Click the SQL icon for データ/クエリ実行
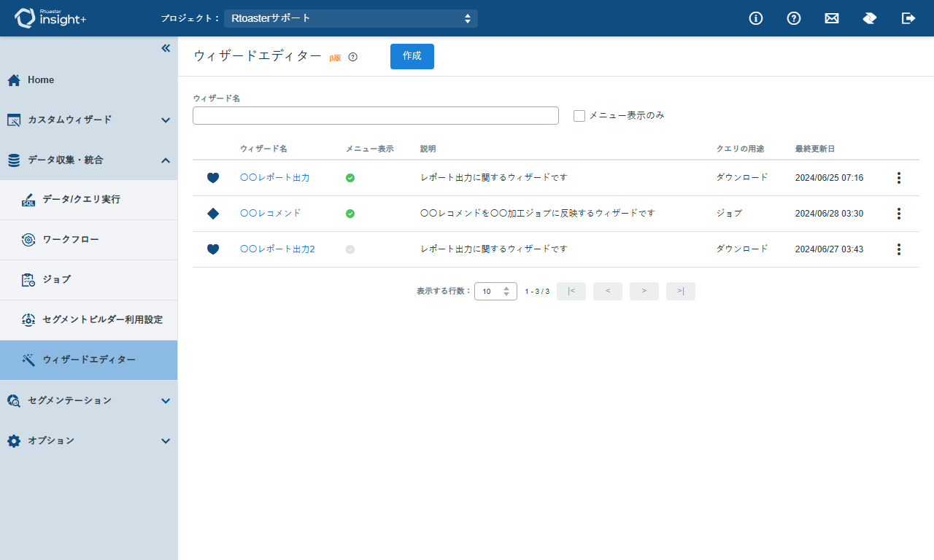 (28, 200)
